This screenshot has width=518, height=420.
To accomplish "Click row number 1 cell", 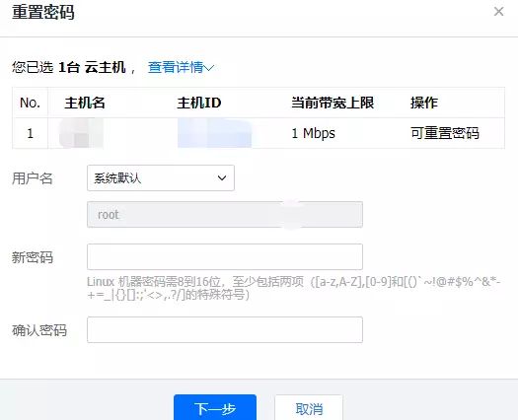I will (30, 133).
